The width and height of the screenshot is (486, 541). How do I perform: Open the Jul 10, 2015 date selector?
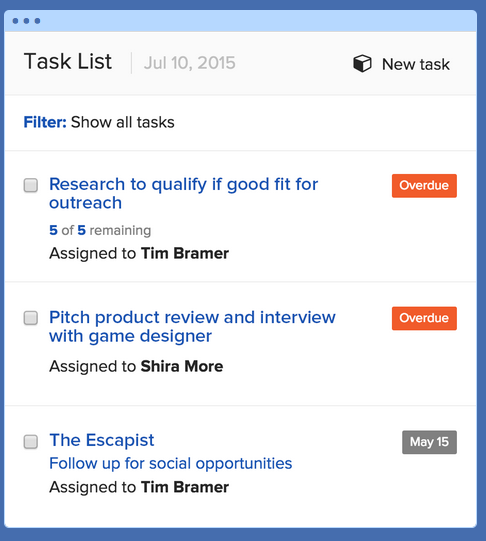(189, 63)
